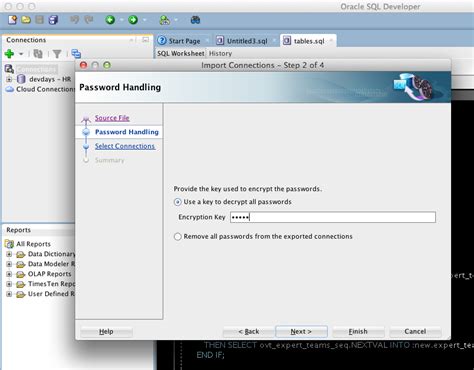Select Password Handling wizard step
474x370 pixels.
127,132
